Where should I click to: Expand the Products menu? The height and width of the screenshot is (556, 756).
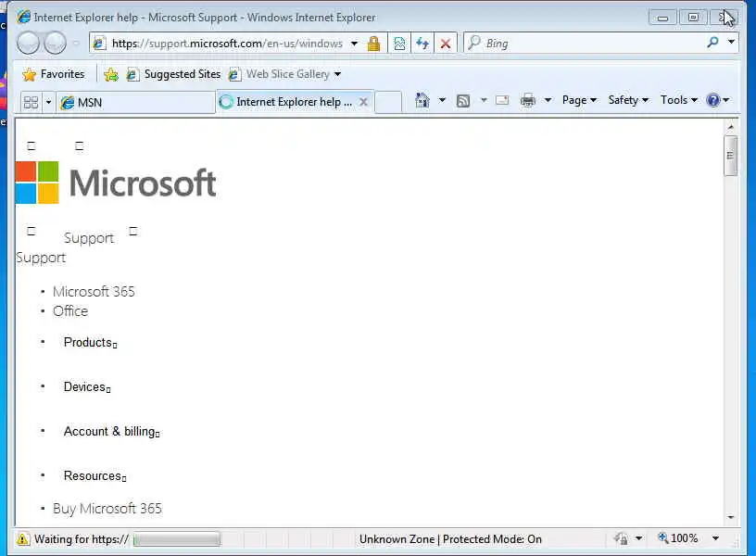click(90, 342)
